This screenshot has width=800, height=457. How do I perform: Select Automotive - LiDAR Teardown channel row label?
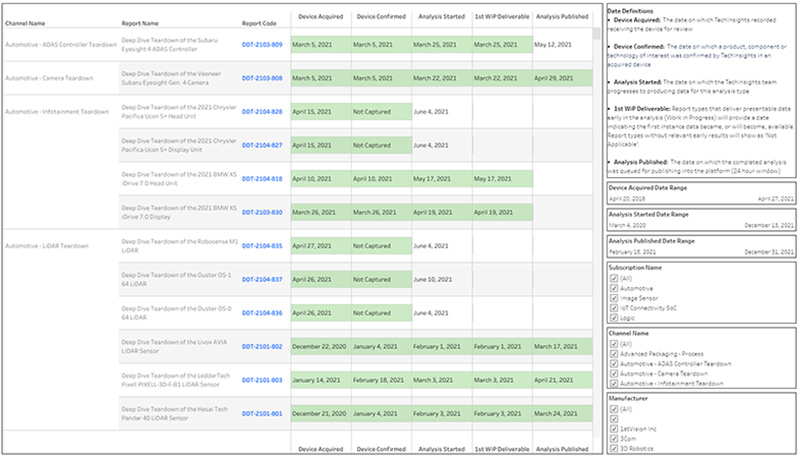[x=47, y=246]
